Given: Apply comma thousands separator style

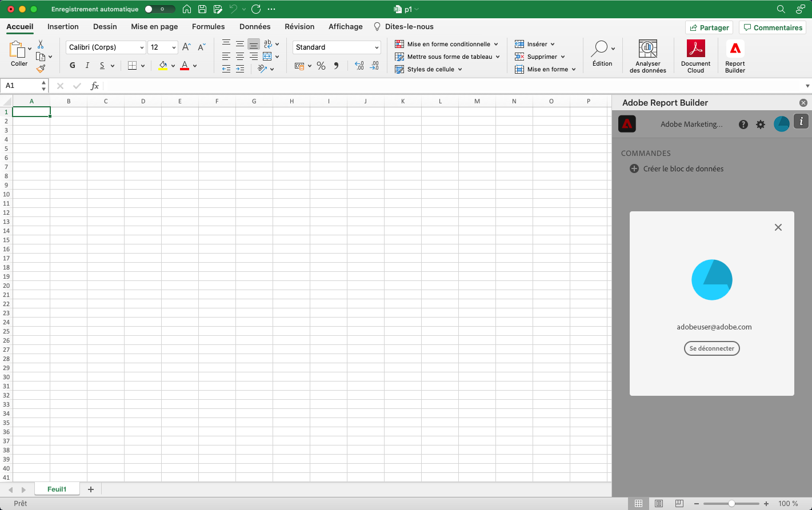Looking at the screenshot, I should [x=336, y=66].
